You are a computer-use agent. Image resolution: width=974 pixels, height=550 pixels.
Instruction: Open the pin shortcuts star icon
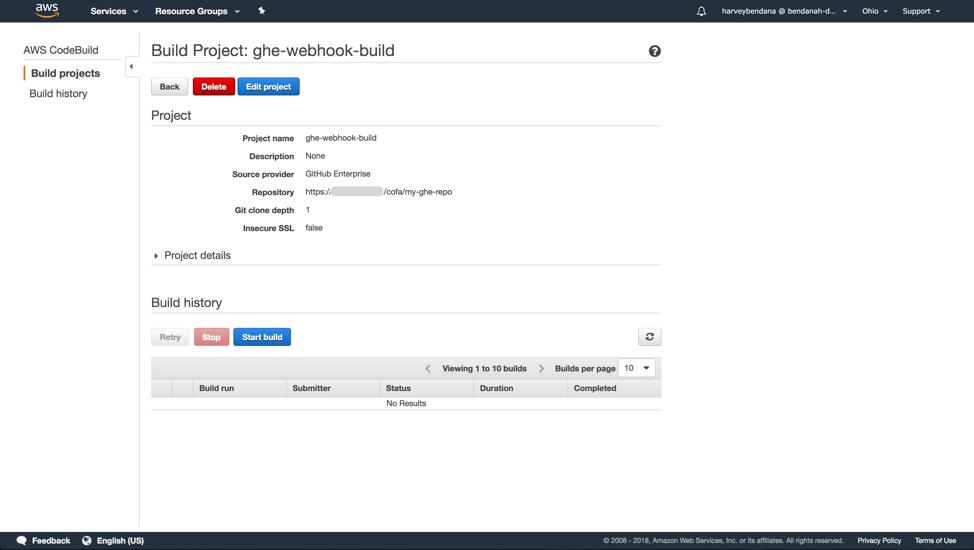click(x=262, y=11)
